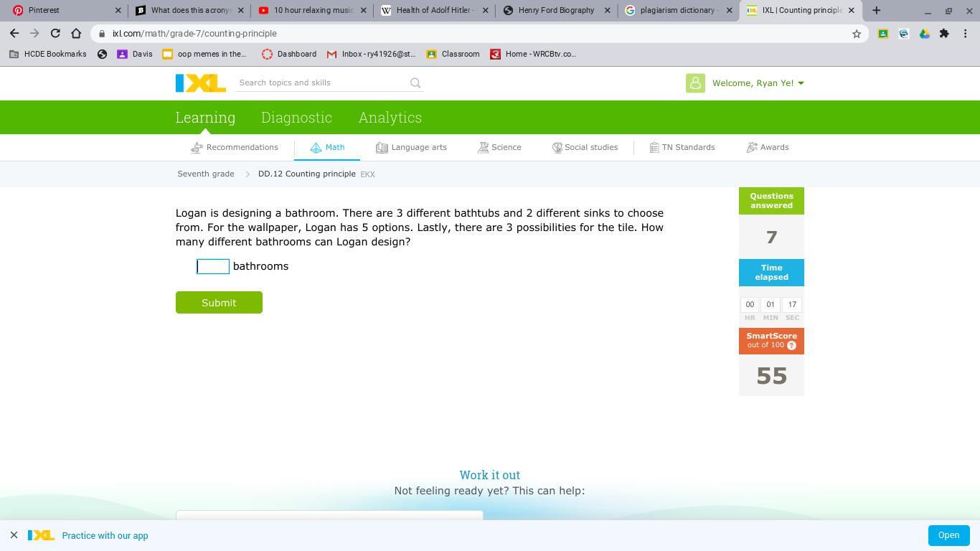Close the Henry Ford Biography tab

click(608, 11)
